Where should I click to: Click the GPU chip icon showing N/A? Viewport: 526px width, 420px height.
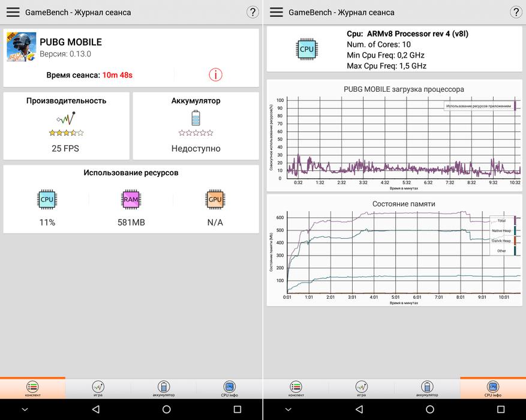pyautogui.click(x=215, y=199)
